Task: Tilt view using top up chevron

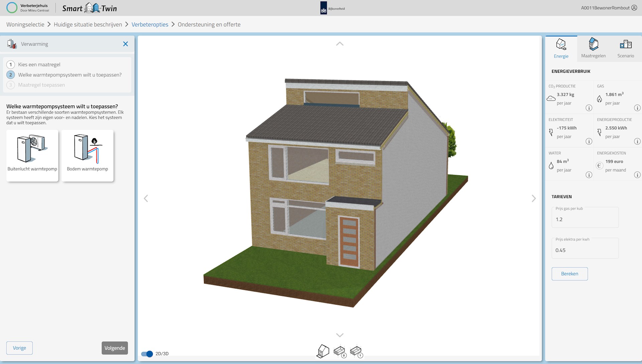Action: pyautogui.click(x=340, y=44)
